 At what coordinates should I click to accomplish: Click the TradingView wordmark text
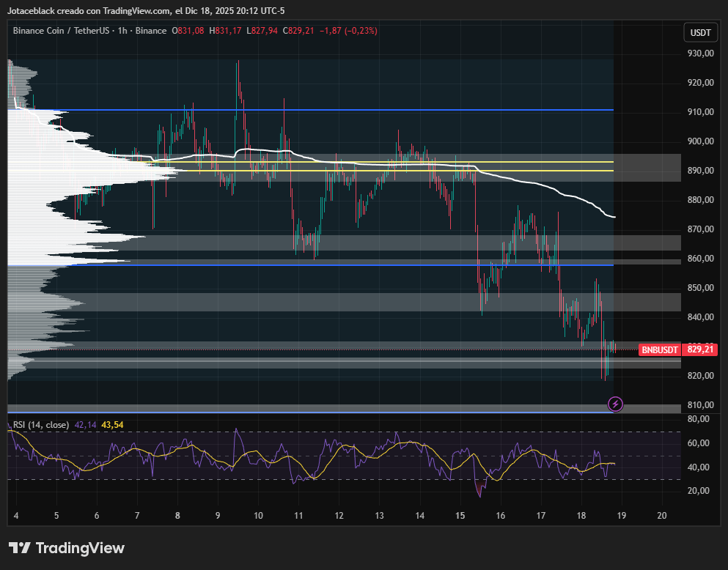pyautogui.click(x=80, y=548)
